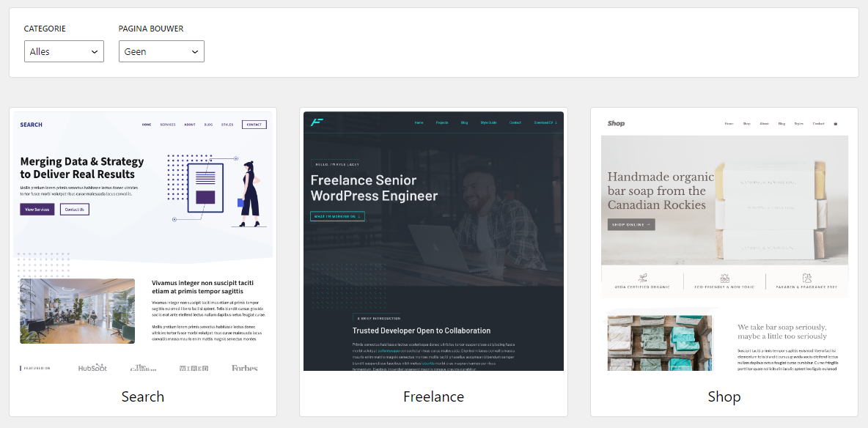
Task: Select Services in the Search template menu
Action: [168, 125]
